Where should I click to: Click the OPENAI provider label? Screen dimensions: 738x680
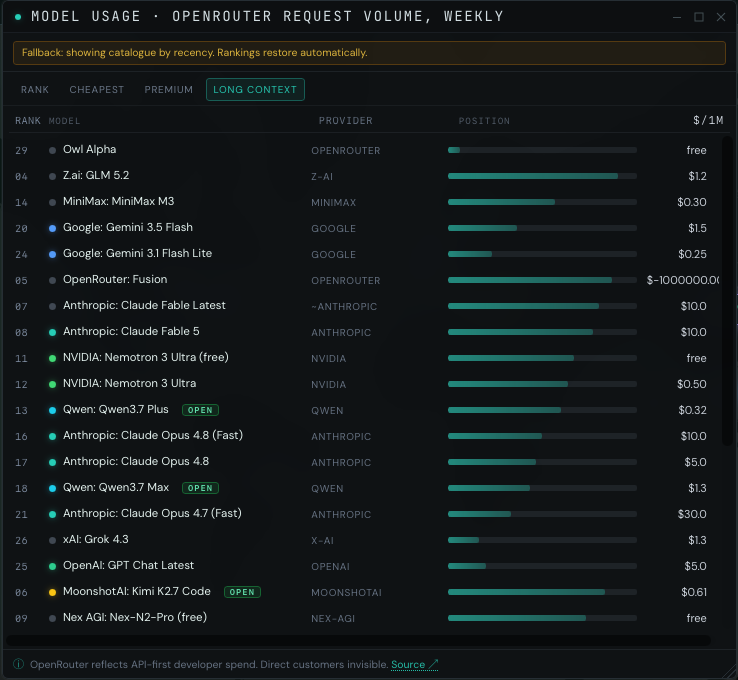click(x=330, y=567)
